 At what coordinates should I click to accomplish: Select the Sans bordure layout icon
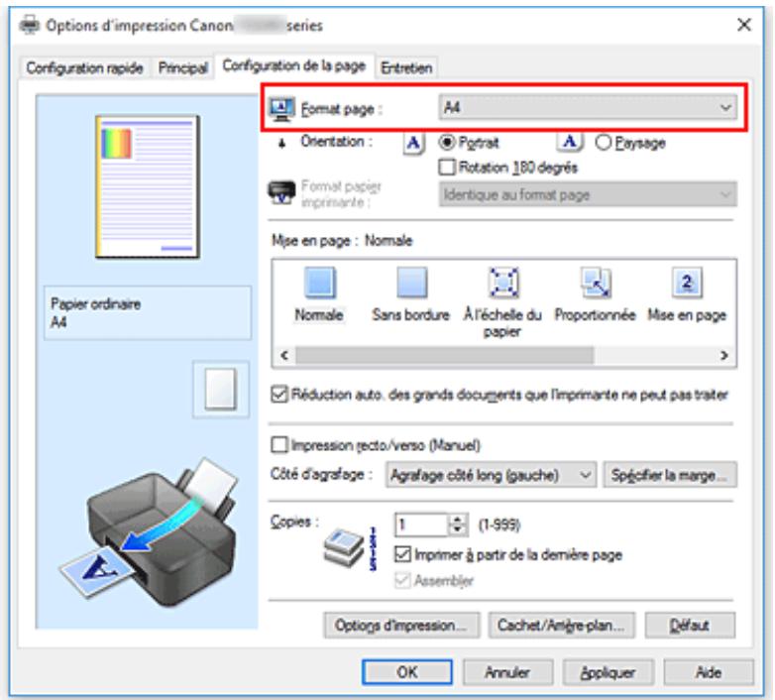pyautogui.click(x=411, y=283)
